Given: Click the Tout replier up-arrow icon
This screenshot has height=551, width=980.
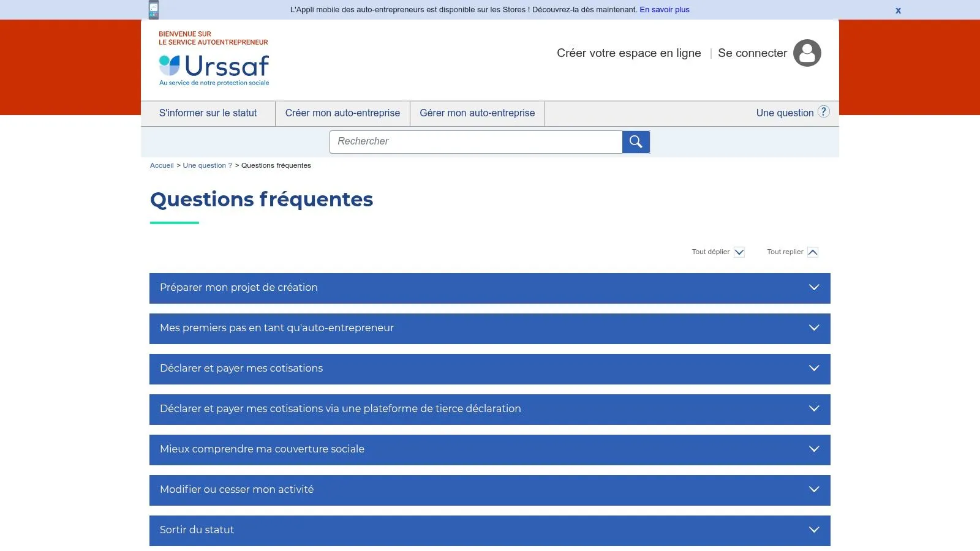Looking at the screenshot, I should click(x=813, y=252).
